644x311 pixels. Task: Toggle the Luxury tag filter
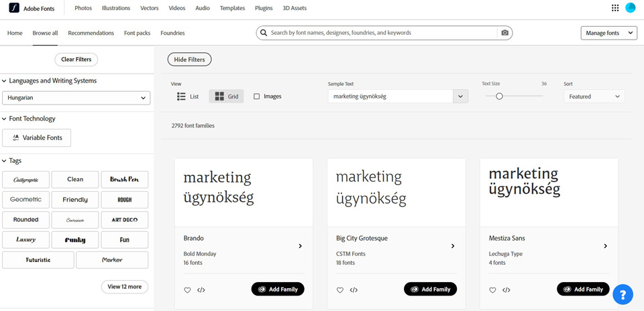click(x=26, y=240)
